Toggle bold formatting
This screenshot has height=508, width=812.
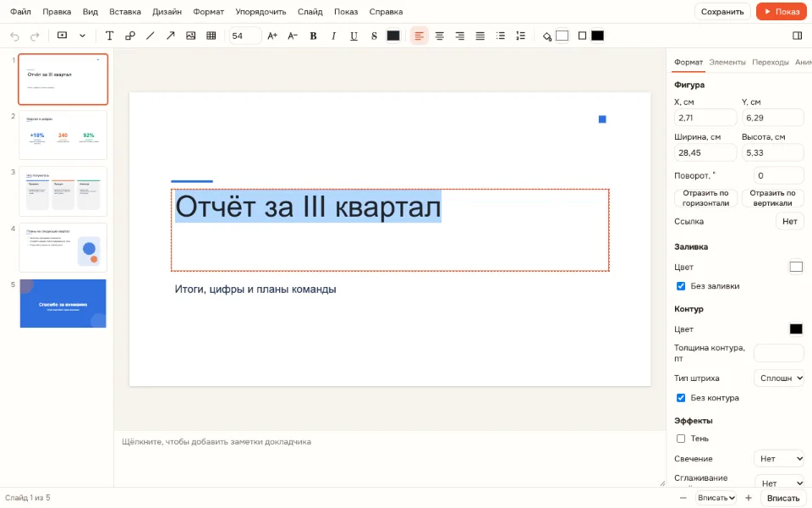313,36
